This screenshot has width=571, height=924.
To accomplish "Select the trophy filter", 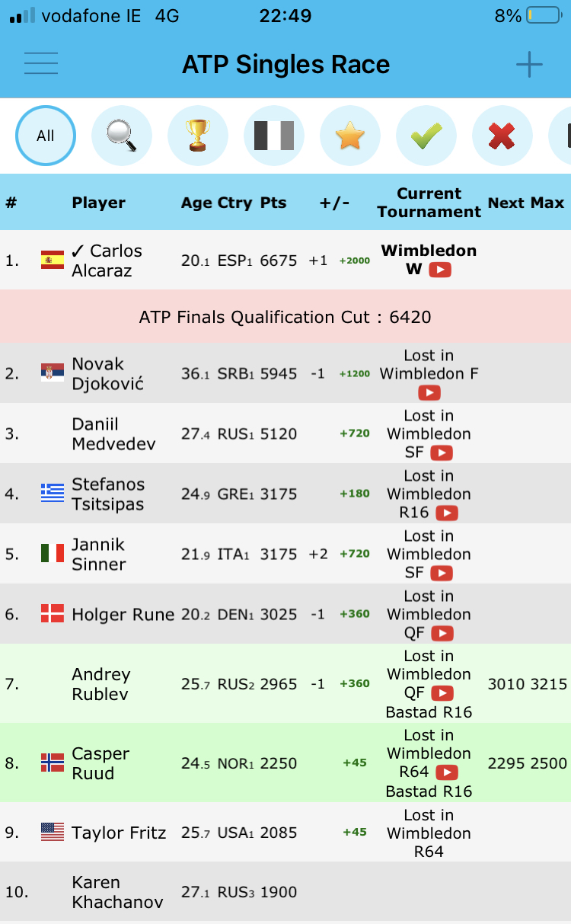I will [198, 136].
